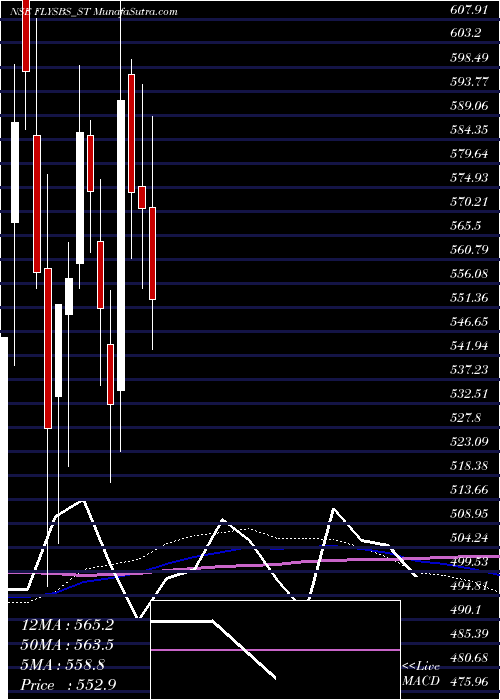The width and height of the screenshot is (500, 700).
Task: Select the 556.08 price axis label
Action: (469, 274)
